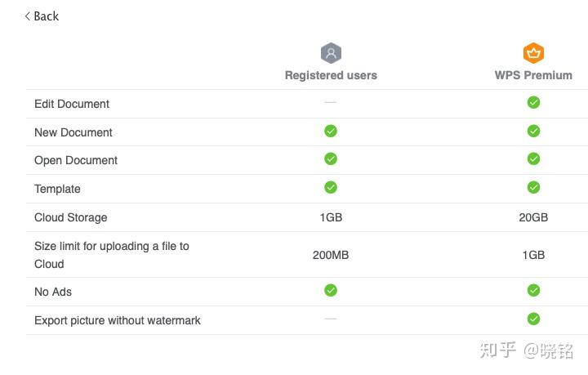Click Registered users checkmark for No Ads
588x375 pixels.
pyautogui.click(x=331, y=290)
